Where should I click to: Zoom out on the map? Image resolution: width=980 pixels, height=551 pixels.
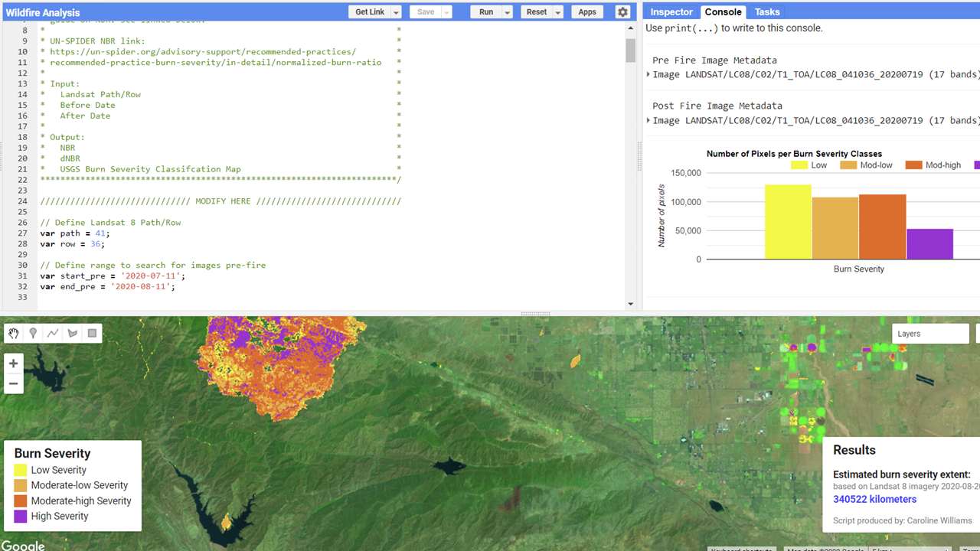(x=14, y=383)
